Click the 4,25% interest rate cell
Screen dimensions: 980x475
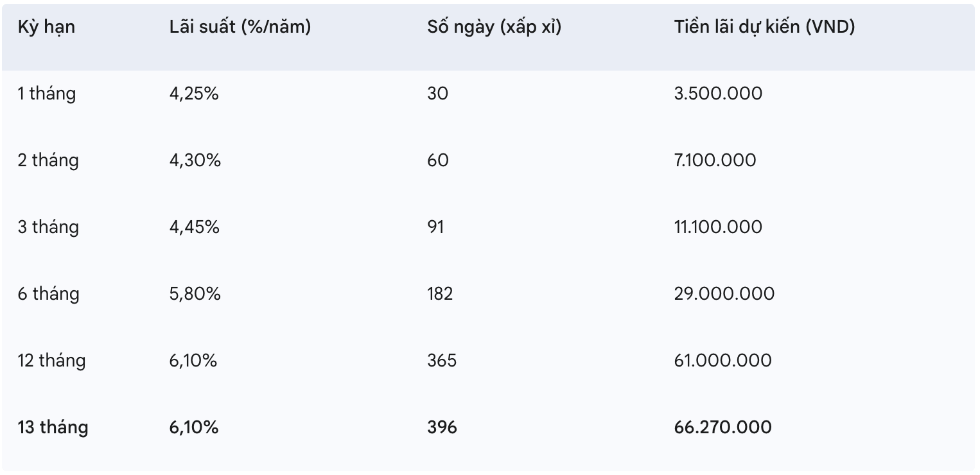coord(194,94)
